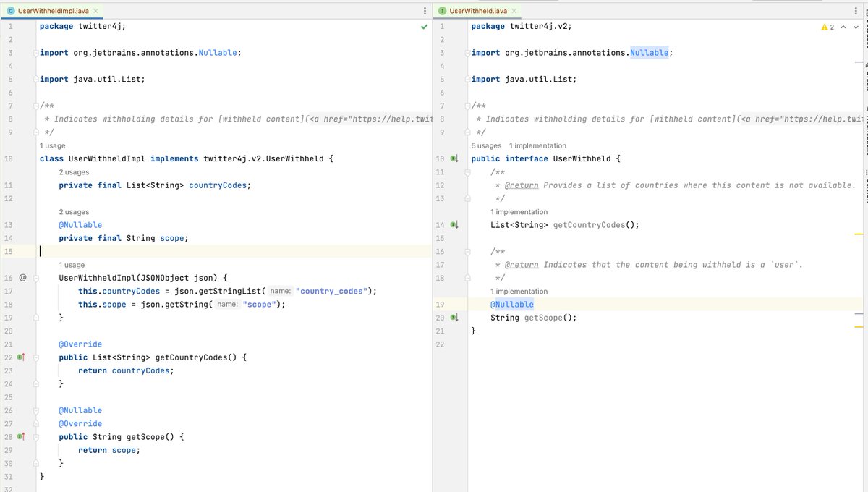868x492 pixels.
Task: Click '1 usage' hint above the constructor
Action: click(72, 265)
